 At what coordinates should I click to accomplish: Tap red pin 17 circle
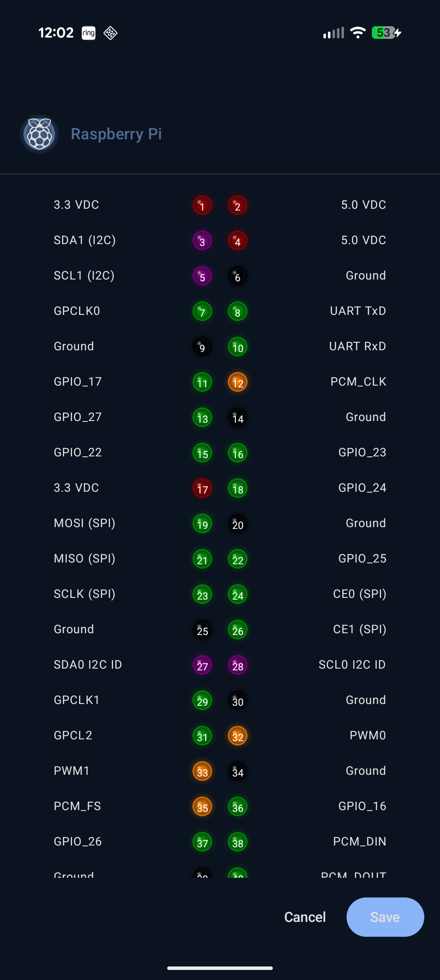202,488
